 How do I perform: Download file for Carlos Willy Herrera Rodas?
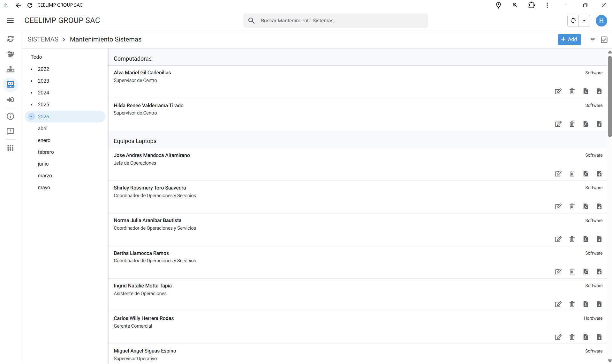pos(599,337)
